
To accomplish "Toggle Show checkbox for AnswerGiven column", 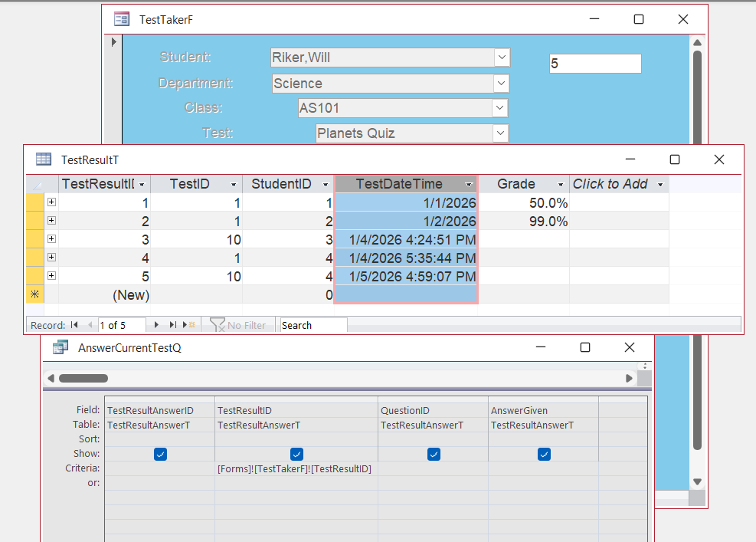I will pos(544,454).
